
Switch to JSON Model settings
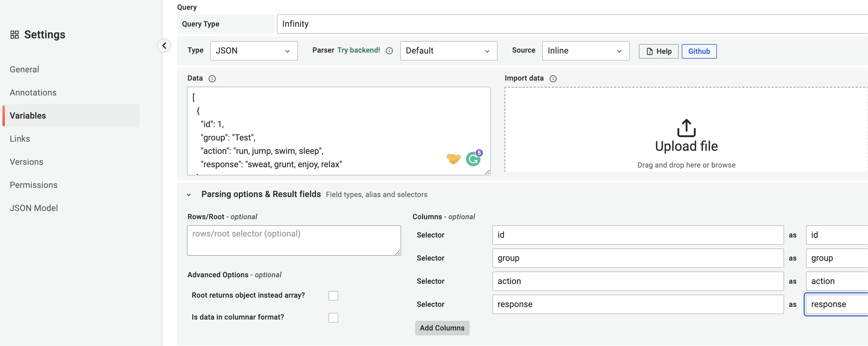[34, 208]
